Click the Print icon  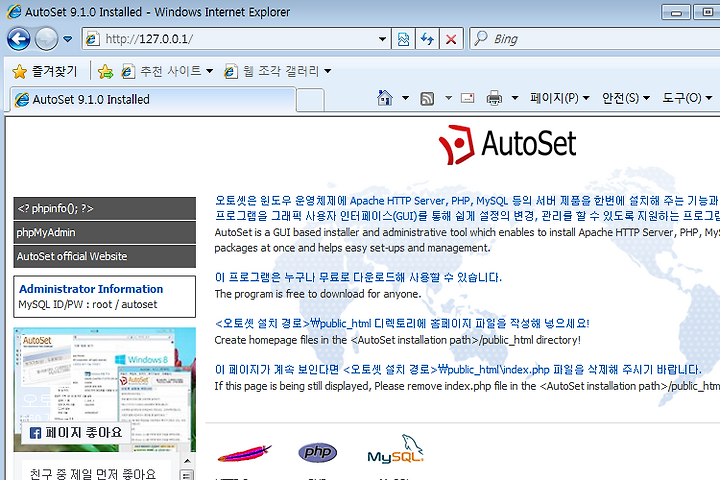point(494,98)
